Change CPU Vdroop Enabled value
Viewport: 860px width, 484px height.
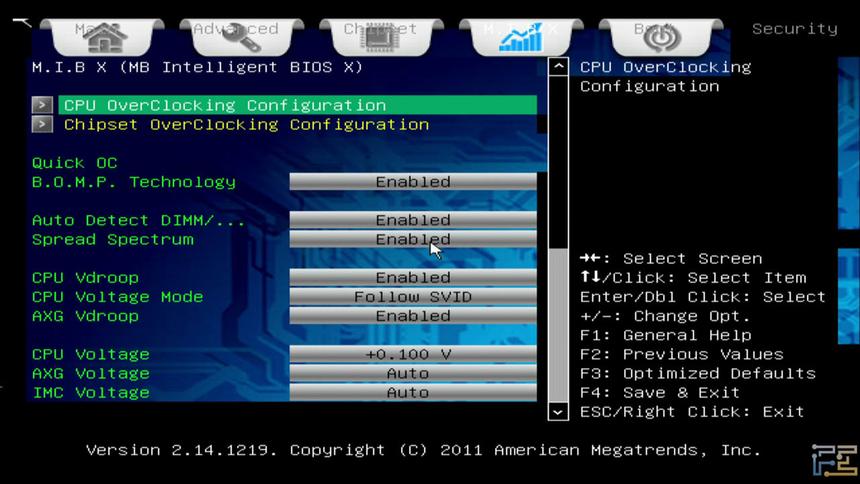(413, 278)
